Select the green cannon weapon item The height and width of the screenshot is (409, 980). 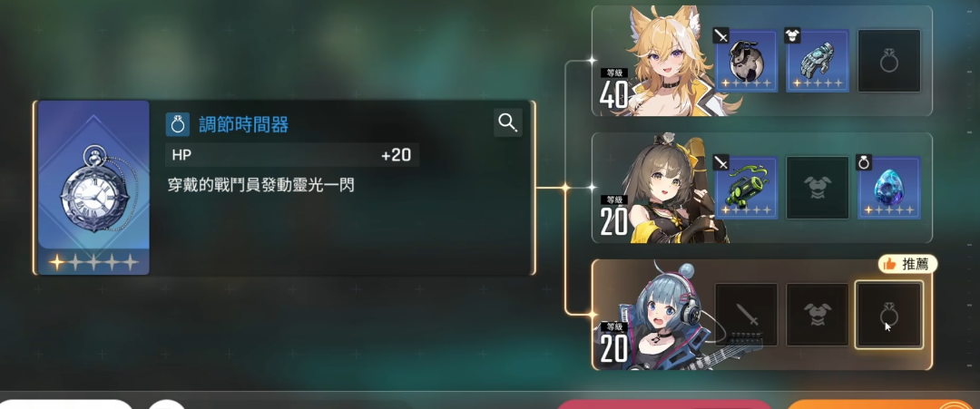tap(746, 188)
